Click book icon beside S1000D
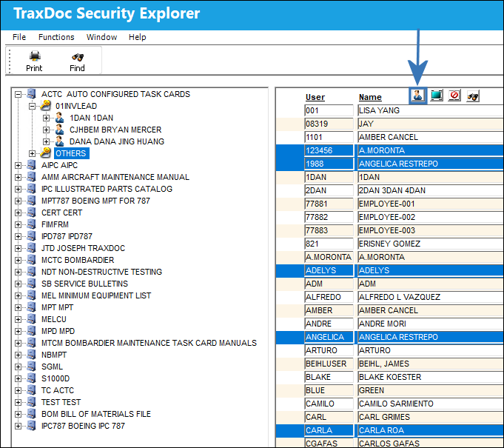The height and width of the screenshot is (448, 504). pos(31,378)
